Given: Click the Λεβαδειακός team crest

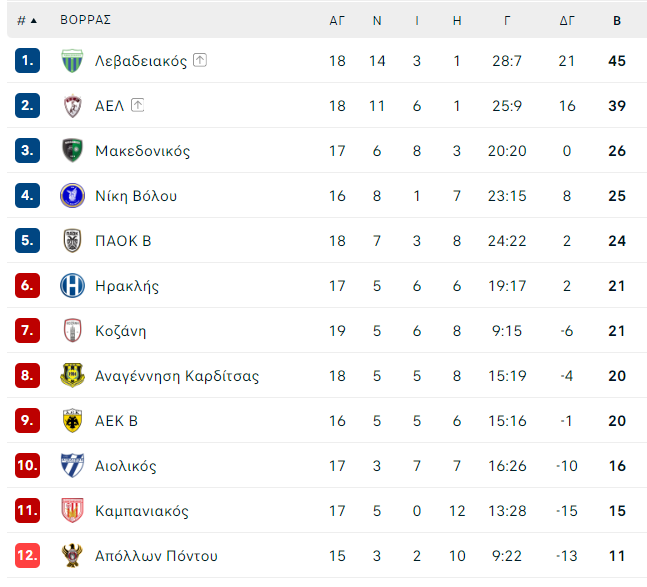Looking at the screenshot, I should tap(72, 61).
